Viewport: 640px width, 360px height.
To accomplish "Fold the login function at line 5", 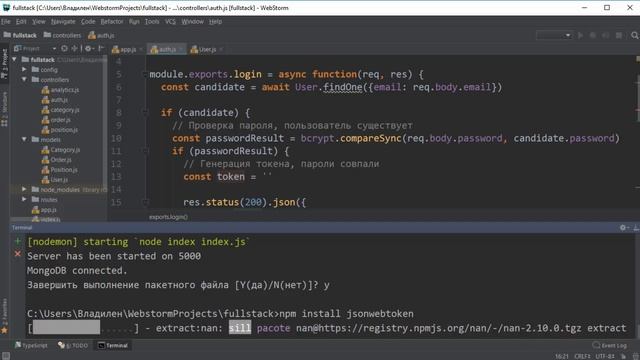I will 145,74.
